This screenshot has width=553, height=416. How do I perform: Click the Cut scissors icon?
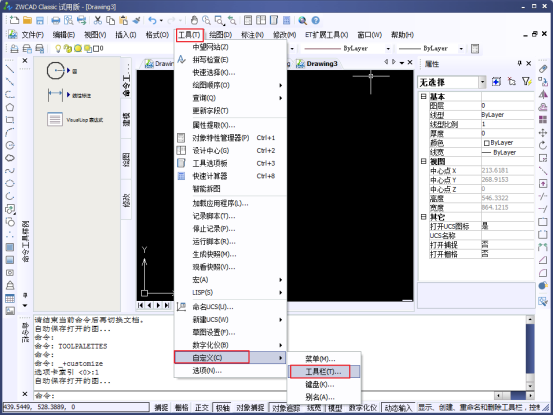tap(98, 20)
